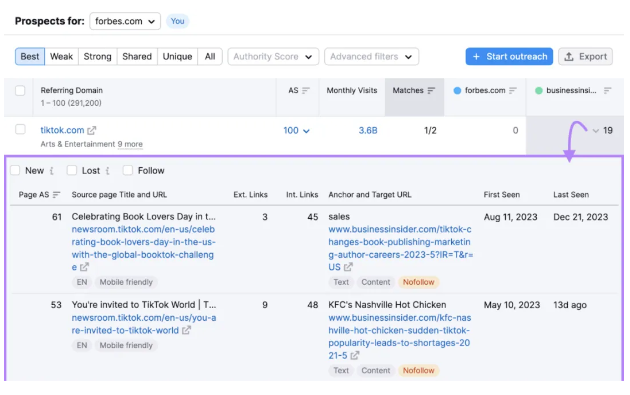Image resolution: width=630 pixels, height=395 pixels.
Task: Click the Content tag under 'sales' anchor
Action: [x=376, y=282]
